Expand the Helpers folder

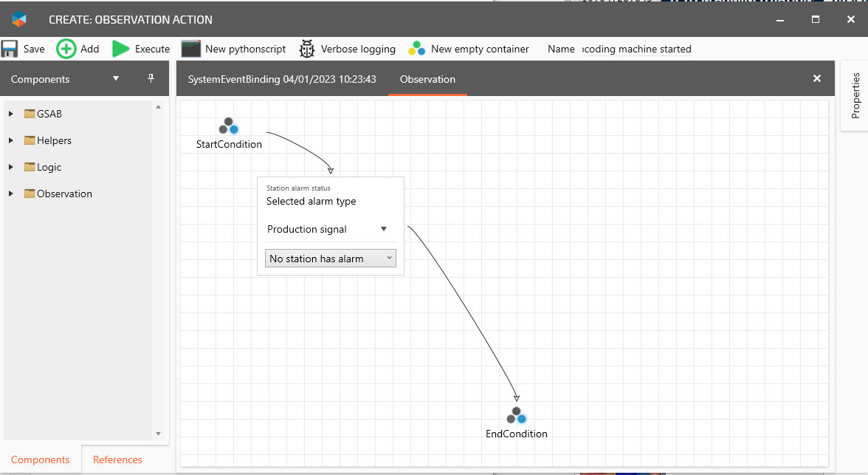point(10,140)
